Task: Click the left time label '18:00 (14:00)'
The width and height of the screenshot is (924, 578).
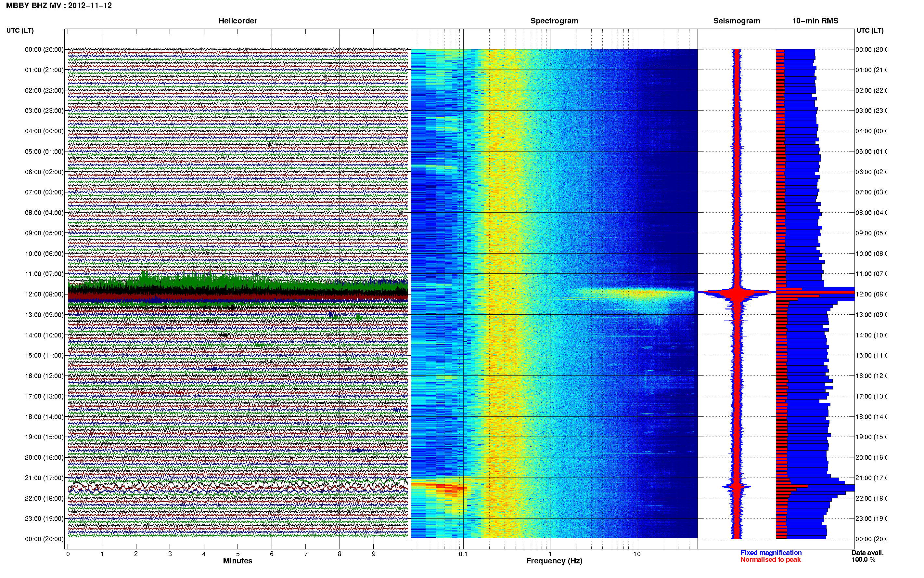Action: click(x=44, y=417)
